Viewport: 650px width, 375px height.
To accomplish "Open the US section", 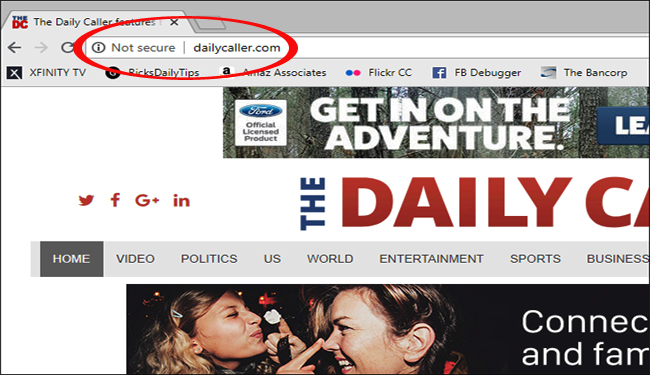I will click(x=272, y=259).
